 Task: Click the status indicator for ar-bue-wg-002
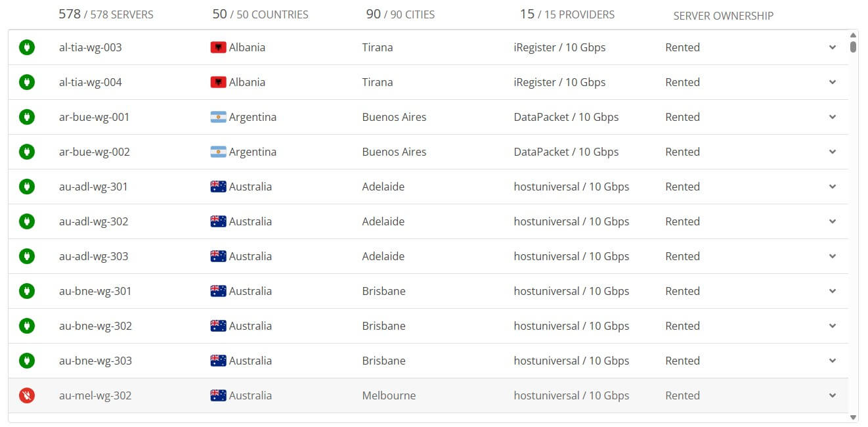[26, 151]
